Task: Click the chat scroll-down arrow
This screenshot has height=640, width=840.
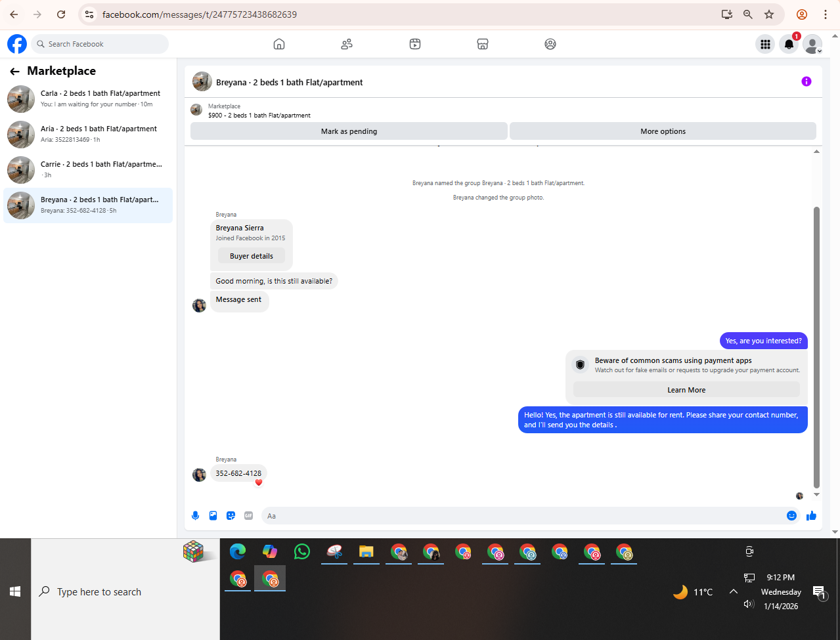Action: point(816,495)
